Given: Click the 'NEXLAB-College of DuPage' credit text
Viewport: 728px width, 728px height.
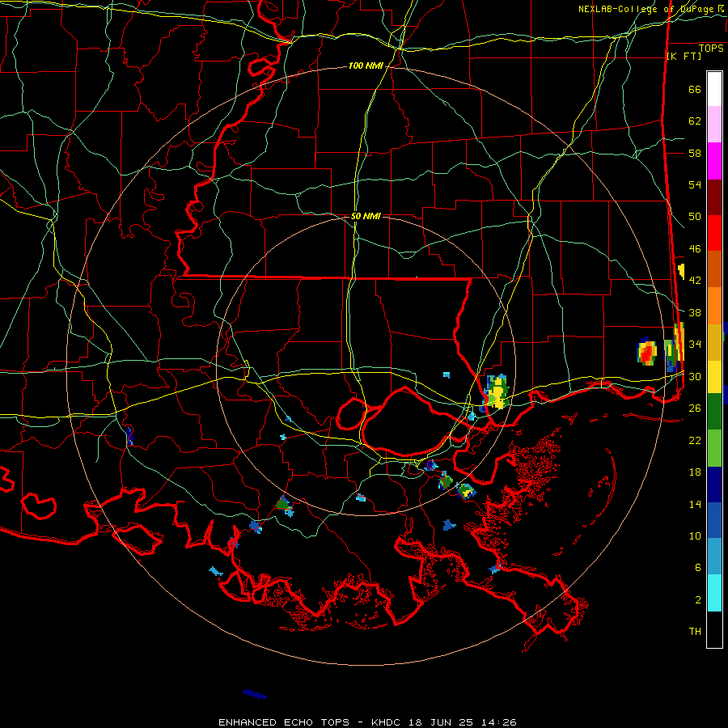Looking at the screenshot, I should click(x=645, y=9).
